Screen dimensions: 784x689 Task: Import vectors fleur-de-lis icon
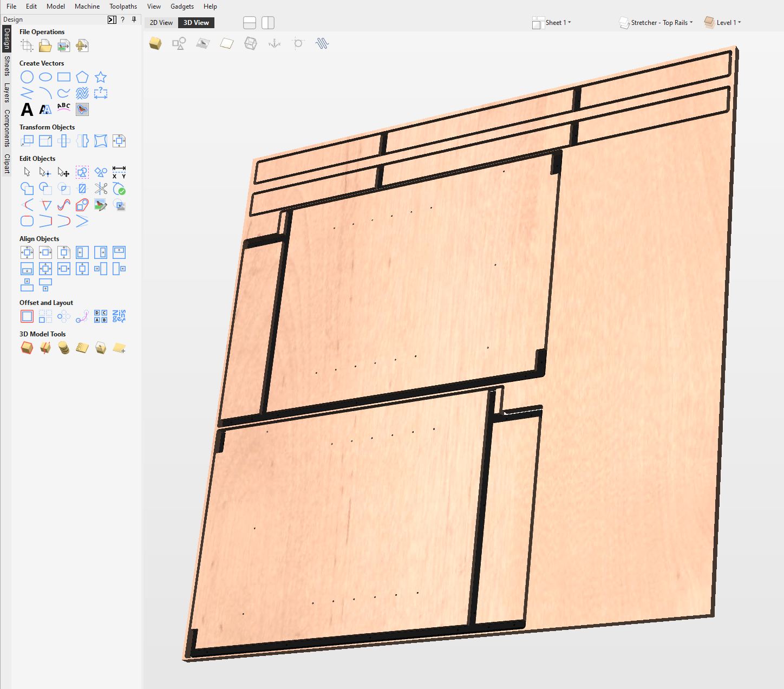pyautogui.click(x=82, y=46)
